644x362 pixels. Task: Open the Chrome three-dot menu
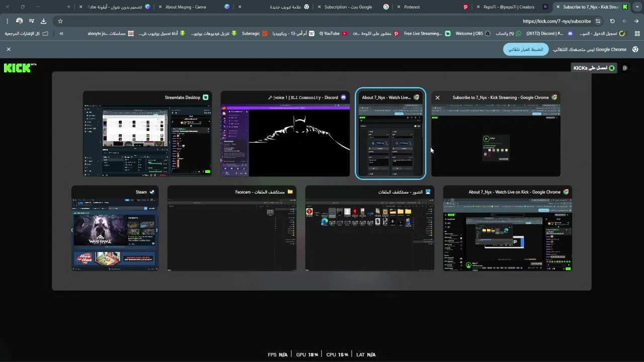[x=7, y=21]
